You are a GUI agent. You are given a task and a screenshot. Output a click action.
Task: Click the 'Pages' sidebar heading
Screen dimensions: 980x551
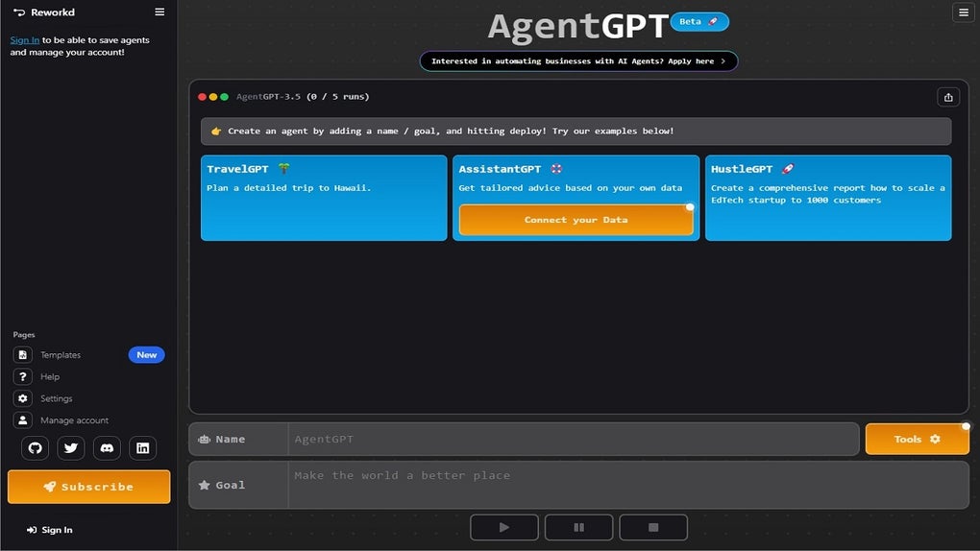[x=24, y=335]
